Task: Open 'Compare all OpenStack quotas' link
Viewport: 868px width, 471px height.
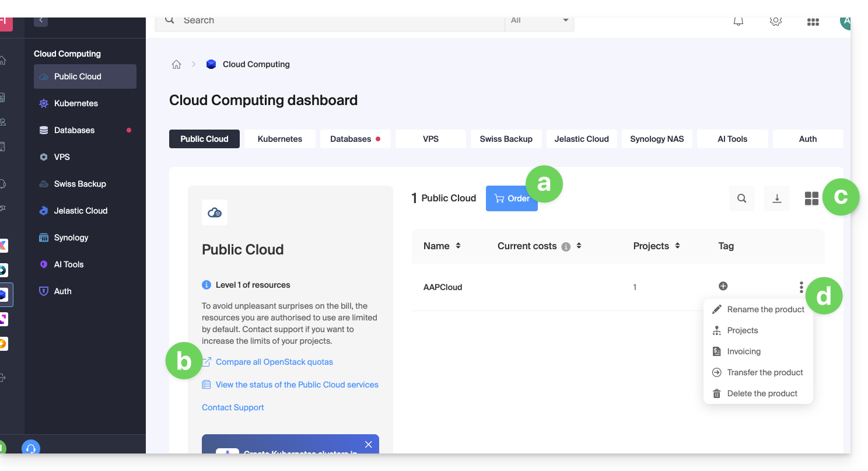Action: pyautogui.click(x=274, y=362)
